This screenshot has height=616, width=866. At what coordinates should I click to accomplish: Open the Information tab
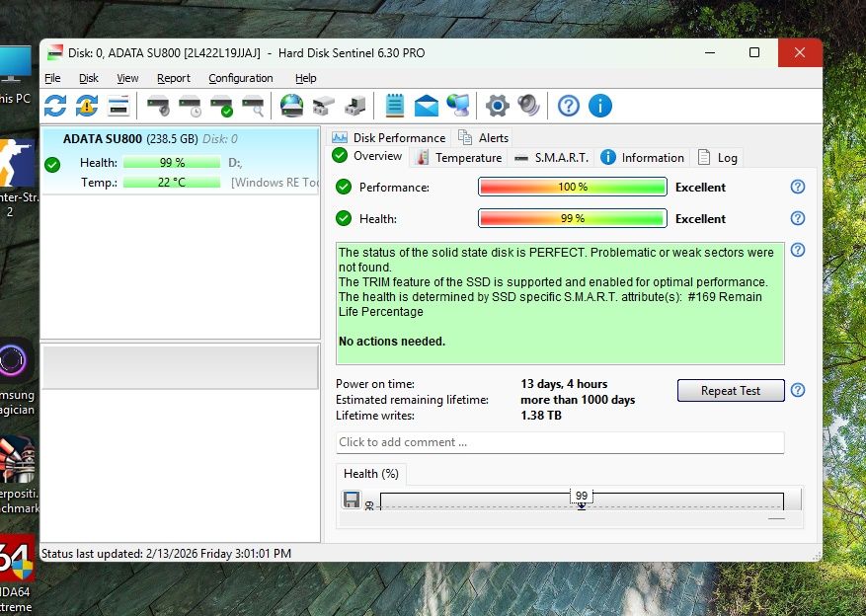(x=642, y=157)
